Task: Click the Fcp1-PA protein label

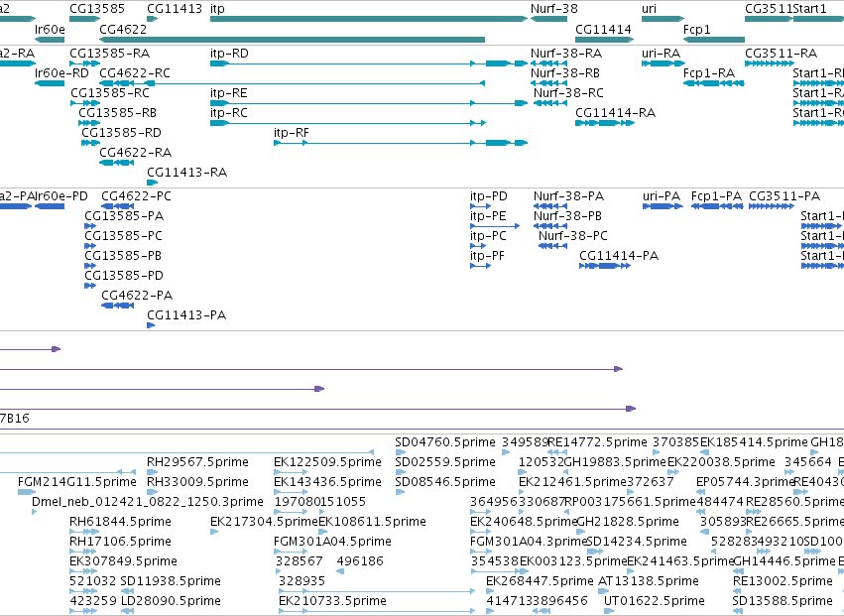Action: click(x=716, y=196)
